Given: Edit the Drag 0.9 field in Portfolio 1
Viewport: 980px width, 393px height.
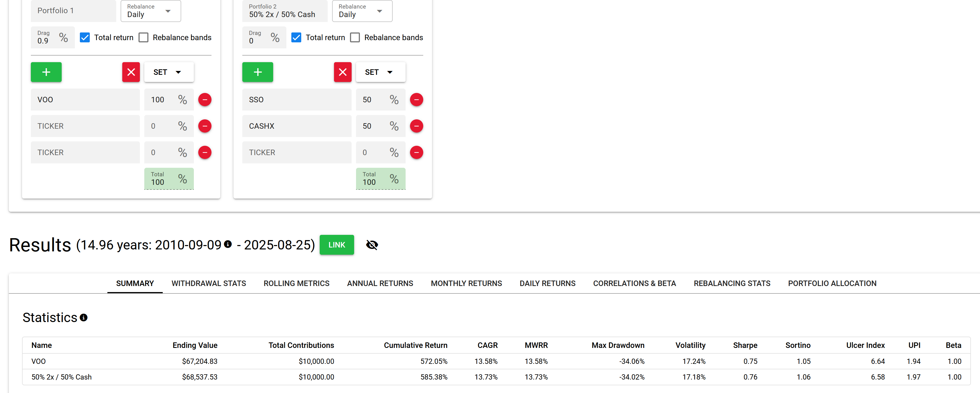Looking at the screenshot, I should pos(53,37).
